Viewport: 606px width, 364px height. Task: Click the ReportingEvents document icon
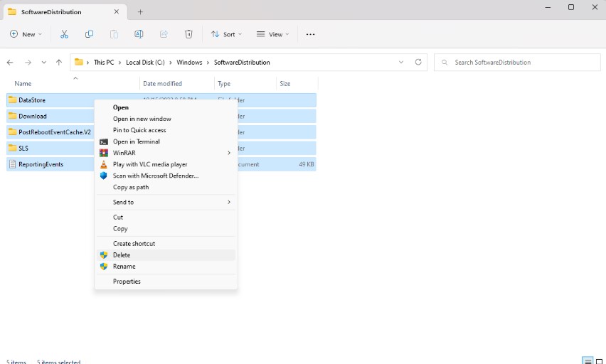12,164
